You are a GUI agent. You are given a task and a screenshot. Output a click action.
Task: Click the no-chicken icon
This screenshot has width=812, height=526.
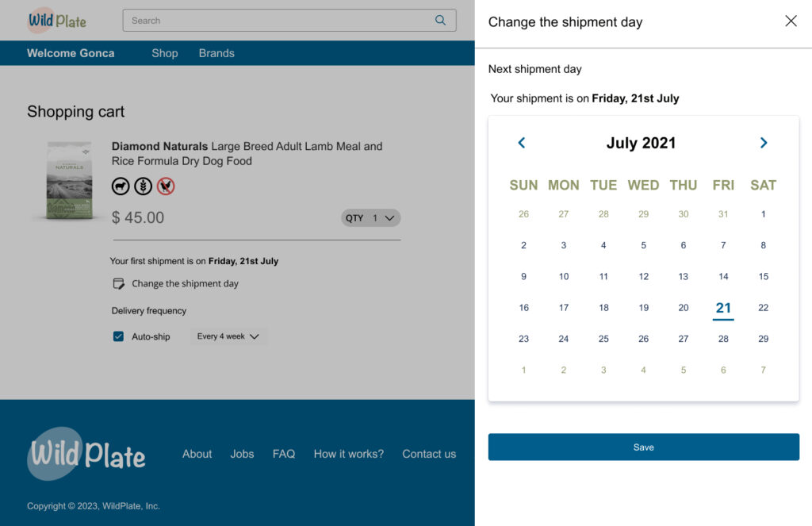click(166, 186)
